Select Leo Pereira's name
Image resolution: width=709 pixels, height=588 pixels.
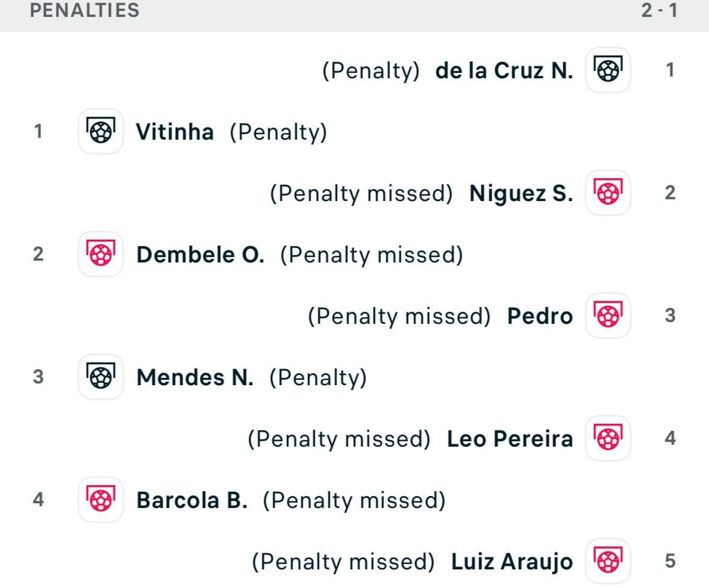pos(510,439)
